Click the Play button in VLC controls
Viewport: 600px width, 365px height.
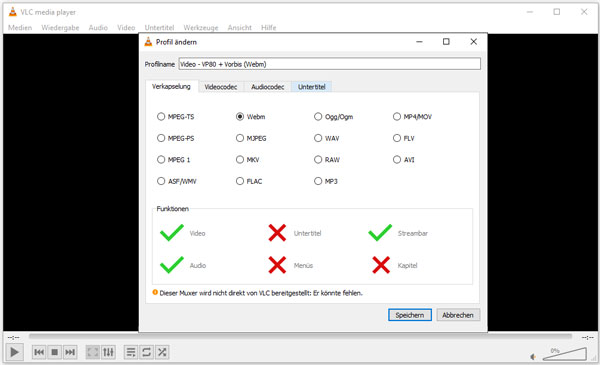coord(15,352)
